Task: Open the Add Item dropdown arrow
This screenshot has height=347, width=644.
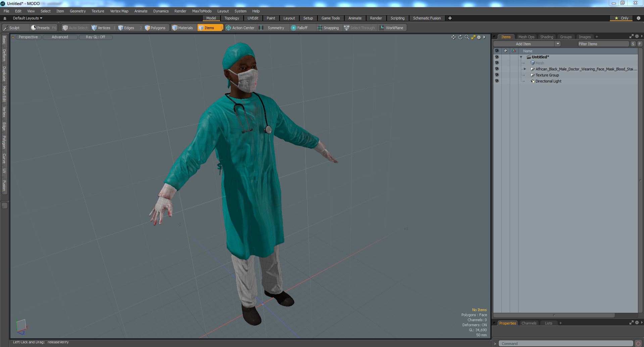Action: click(x=558, y=44)
